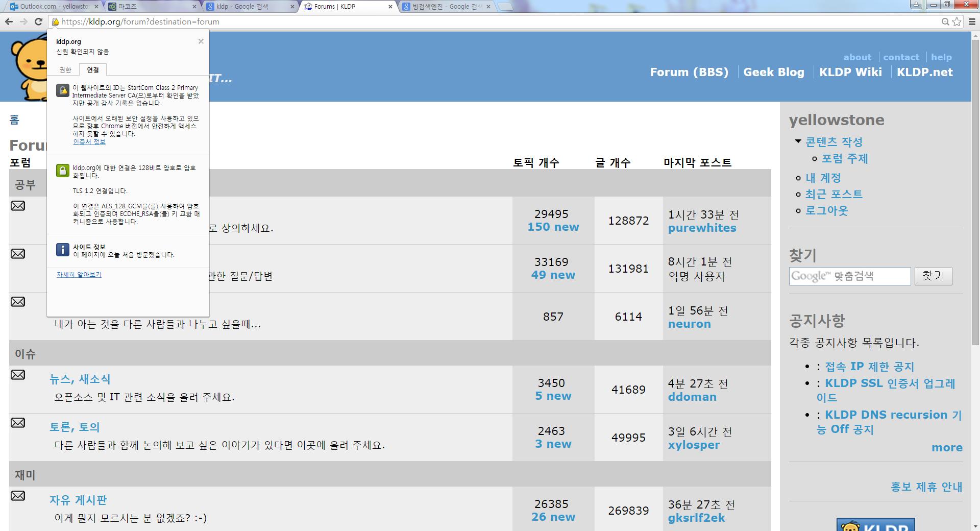The image size is (980, 531).
Task: Open the 토론, 토의 forum
Action: click(x=75, y=427)
